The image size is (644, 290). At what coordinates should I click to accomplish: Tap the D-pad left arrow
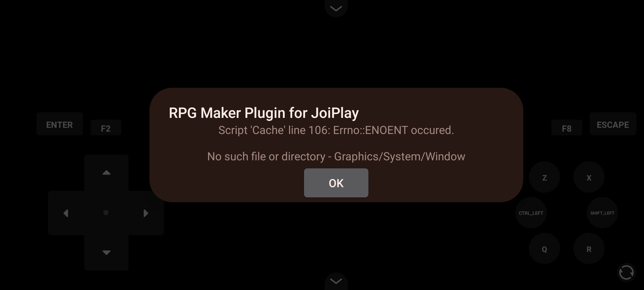pyautogui.click(x=66, y=213)
